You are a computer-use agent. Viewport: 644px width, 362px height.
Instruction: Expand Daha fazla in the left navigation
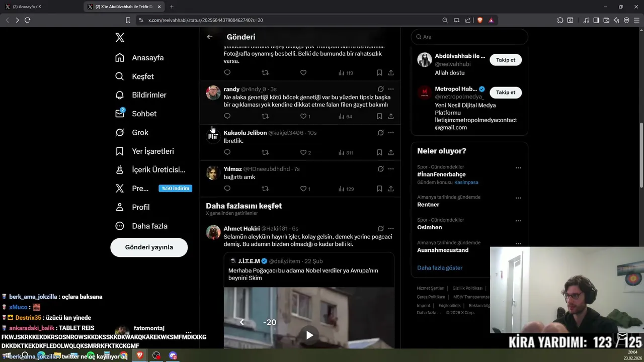tap(141, 226)
